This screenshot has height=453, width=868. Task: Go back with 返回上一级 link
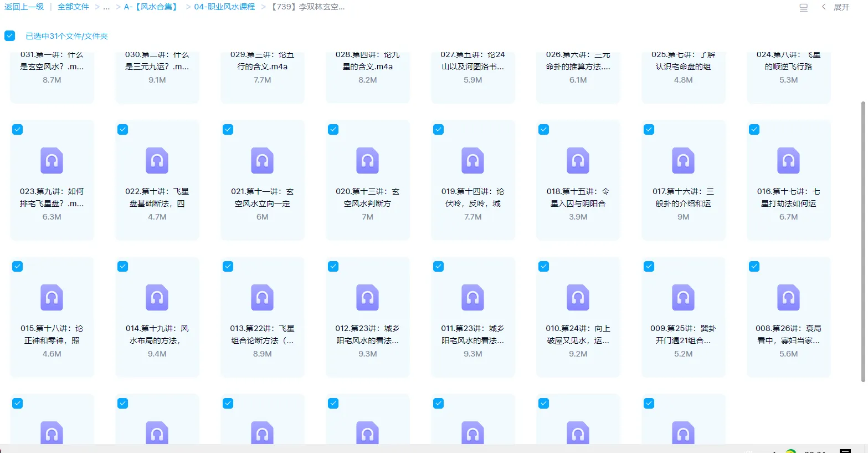point(24,7)
